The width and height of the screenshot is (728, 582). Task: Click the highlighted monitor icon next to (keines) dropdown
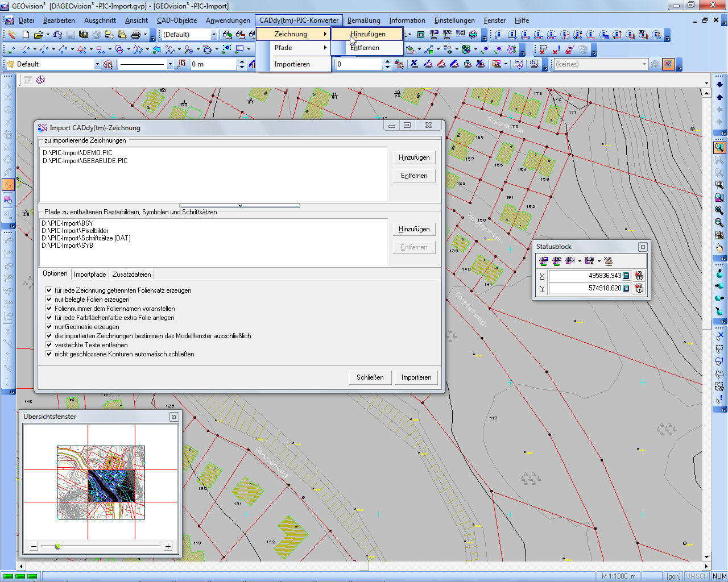point(668,64)
